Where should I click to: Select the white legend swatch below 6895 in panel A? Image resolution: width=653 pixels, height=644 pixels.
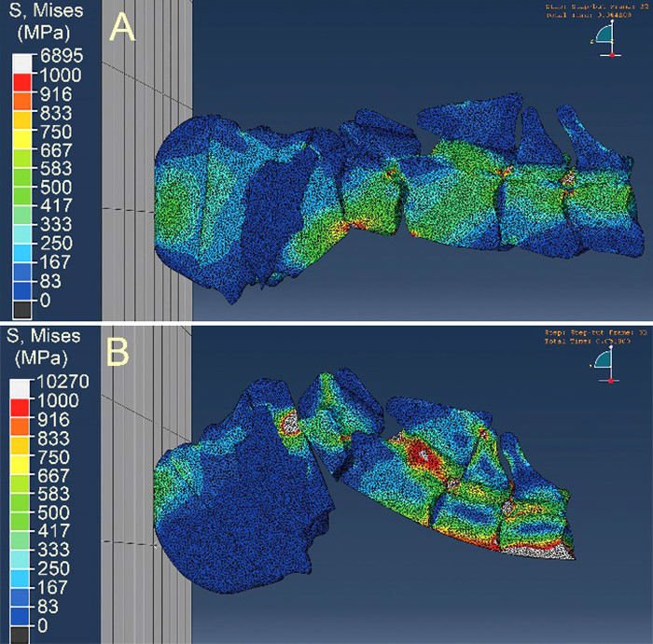pyautogui.click(x=22, y=63)
